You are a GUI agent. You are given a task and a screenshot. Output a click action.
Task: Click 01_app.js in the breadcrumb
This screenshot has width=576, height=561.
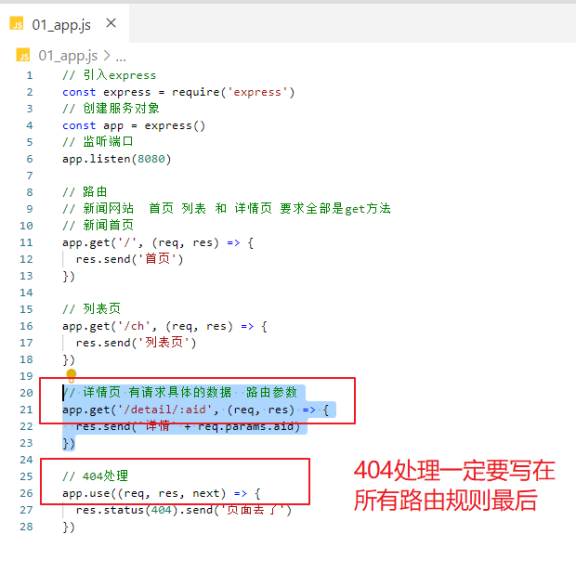pyautogui.click(x=68, y=56)
